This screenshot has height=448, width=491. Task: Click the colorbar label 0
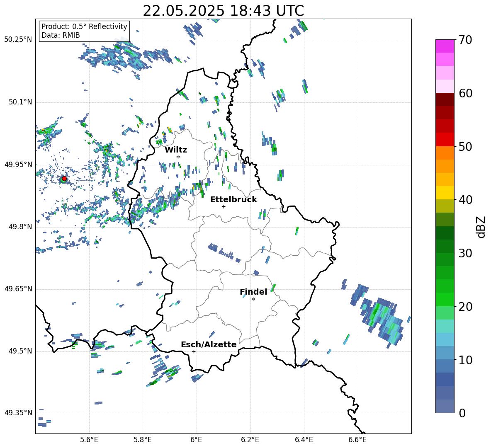point(462,413)
